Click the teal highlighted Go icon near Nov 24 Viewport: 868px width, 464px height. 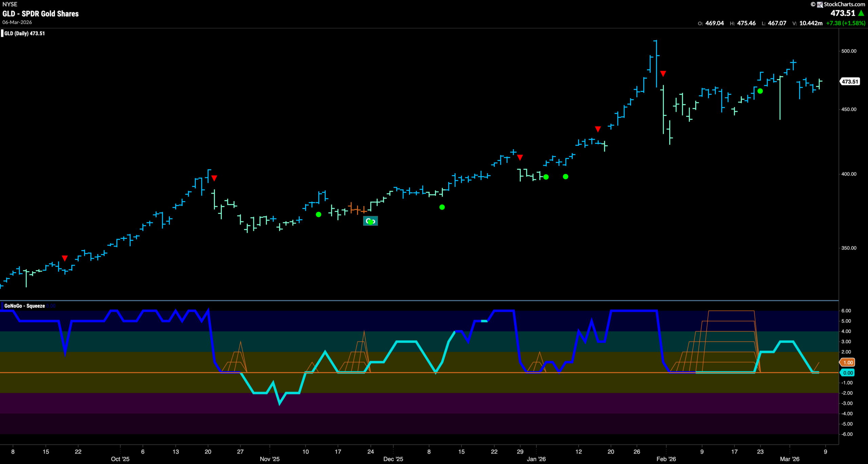click(370, 221)
